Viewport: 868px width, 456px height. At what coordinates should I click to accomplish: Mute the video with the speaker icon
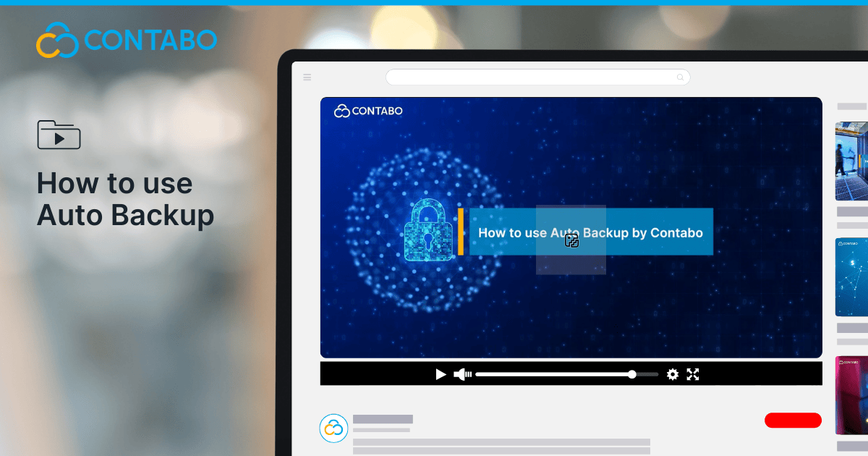point(462,374)
